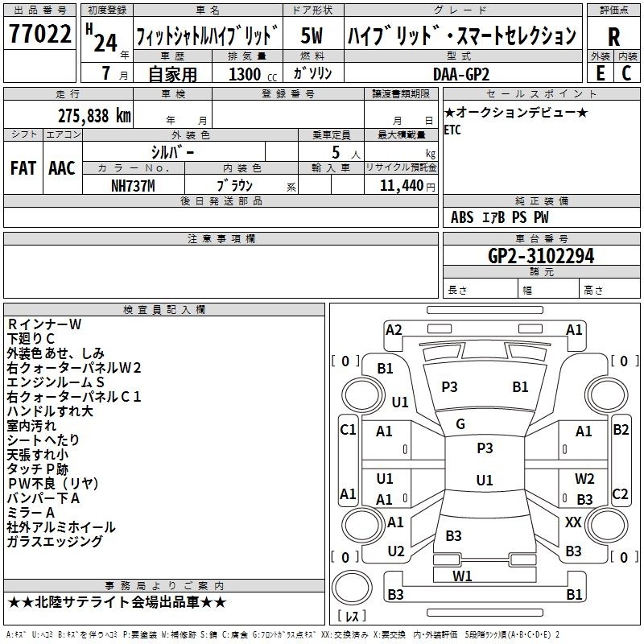Click the レス box below the diagram
This screenshot has width=644, height=644.
click(352, 618)
